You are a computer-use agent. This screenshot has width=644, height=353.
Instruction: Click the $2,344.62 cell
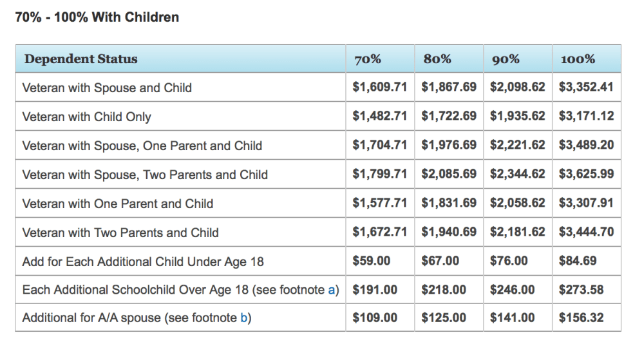[517, 174]
